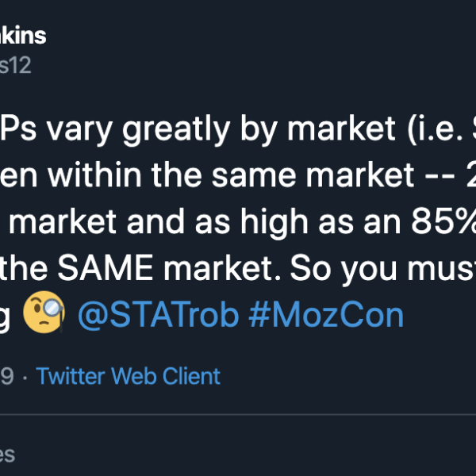Click the Twitter Web Client source link

point(129,375)
